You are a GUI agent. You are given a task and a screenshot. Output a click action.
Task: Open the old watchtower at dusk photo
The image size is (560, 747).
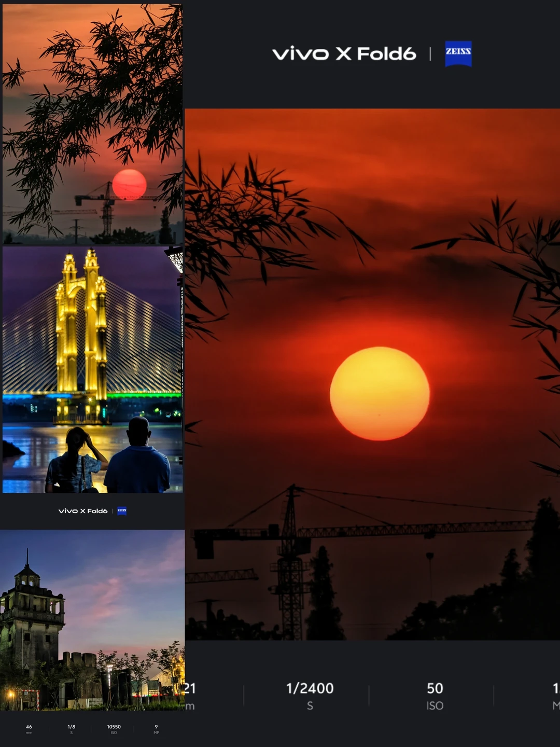(x=92, y=620)
